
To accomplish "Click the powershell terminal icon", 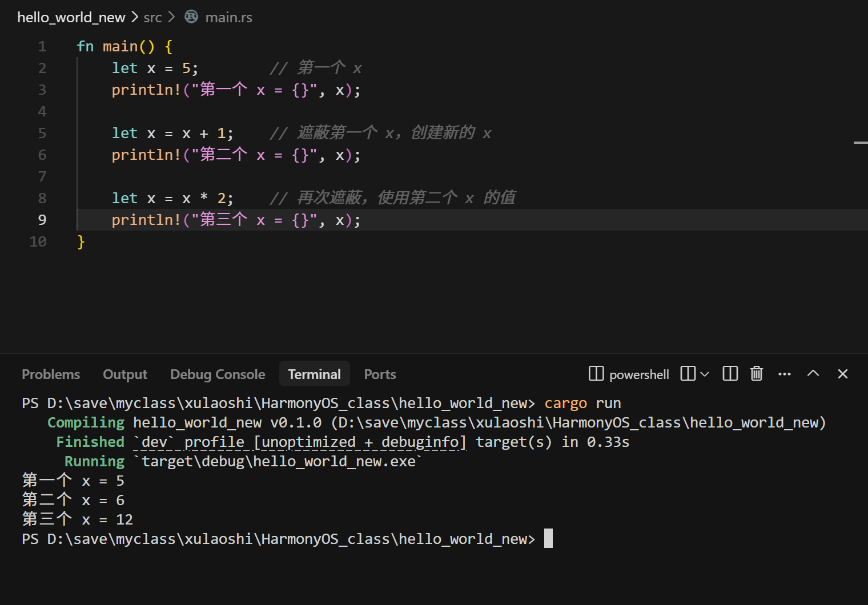I will [x=596, y=373].
